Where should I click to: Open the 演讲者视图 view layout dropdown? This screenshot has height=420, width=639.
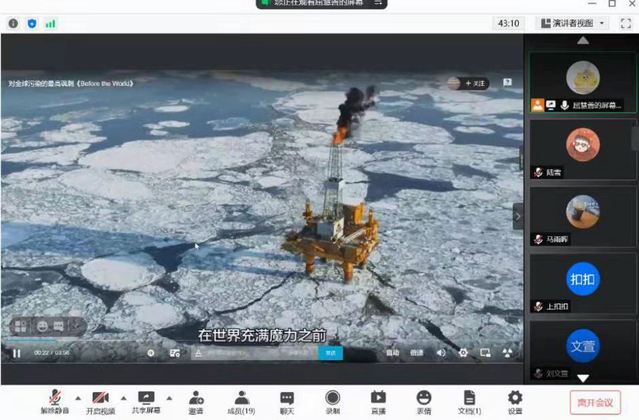[x=572, y=23]
